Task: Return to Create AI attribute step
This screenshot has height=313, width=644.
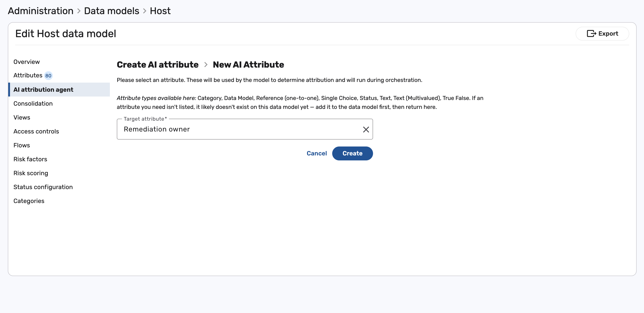Action: 157,65
